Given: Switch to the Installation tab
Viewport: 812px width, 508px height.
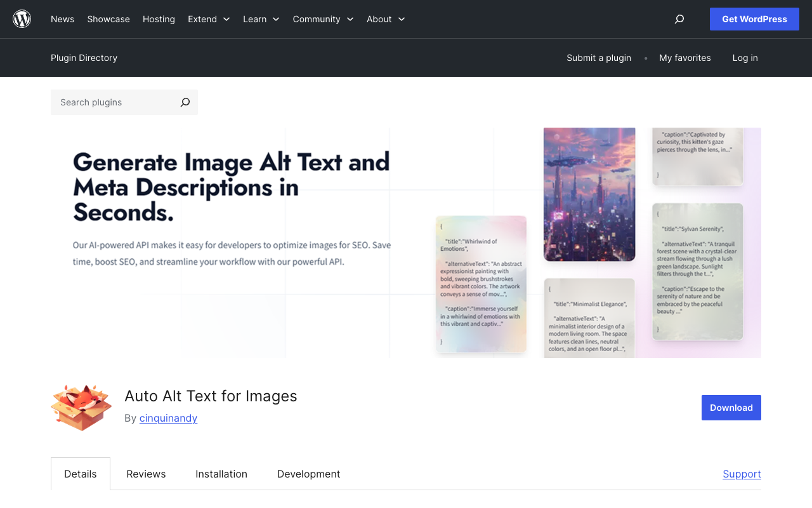Looking at the screenshot, I should [221, 474].
